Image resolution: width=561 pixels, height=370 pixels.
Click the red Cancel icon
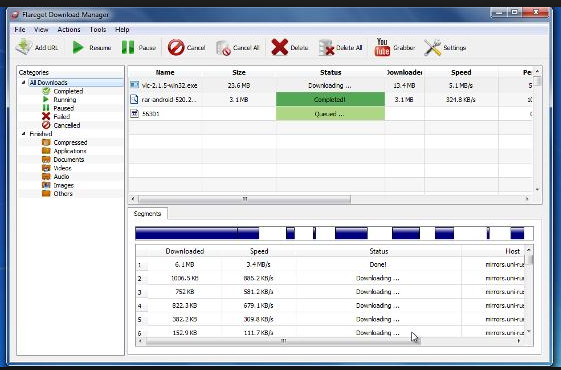coord(176,47)
